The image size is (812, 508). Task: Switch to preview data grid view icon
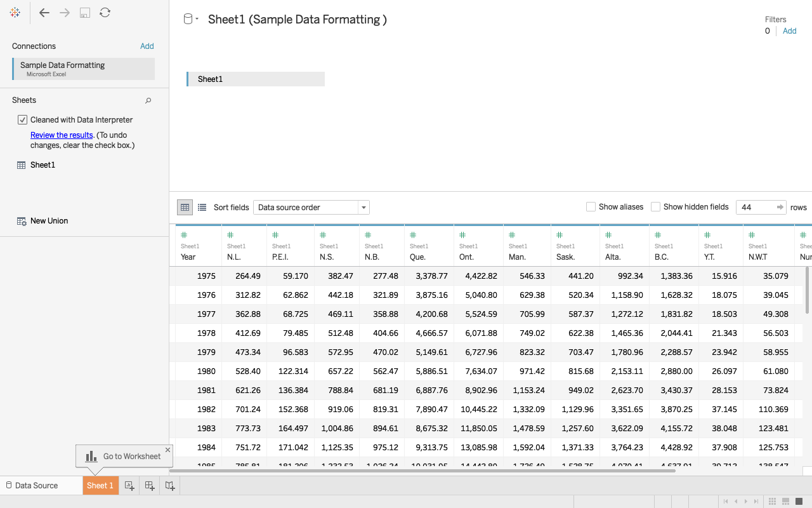point(185,207)
